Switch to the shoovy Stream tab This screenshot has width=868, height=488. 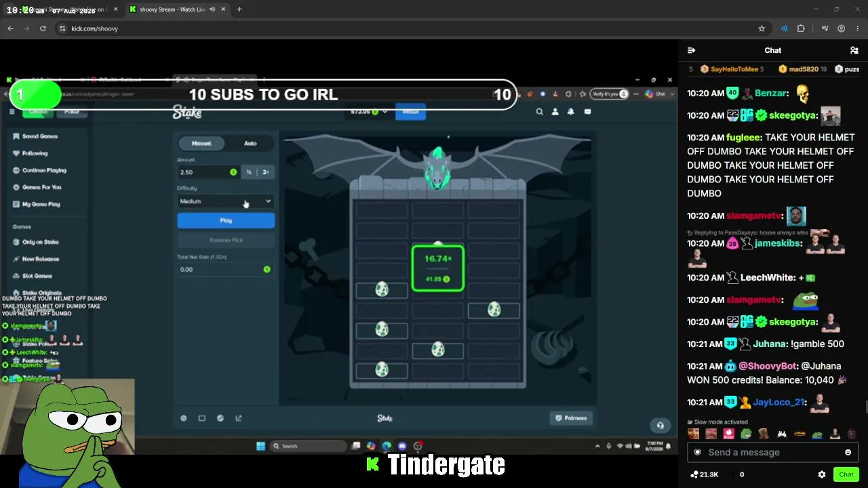pos(173,9)
